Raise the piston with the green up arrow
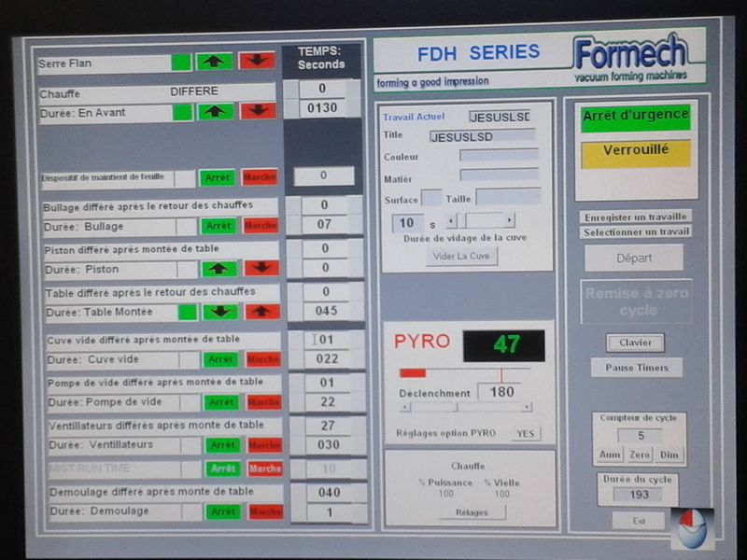 coord(219,269)
